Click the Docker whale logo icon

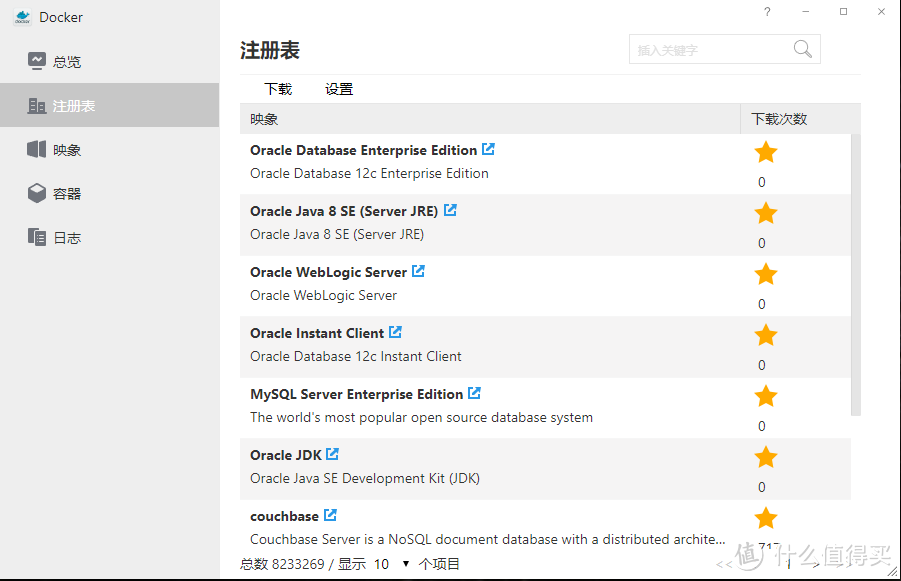(22, 17)
